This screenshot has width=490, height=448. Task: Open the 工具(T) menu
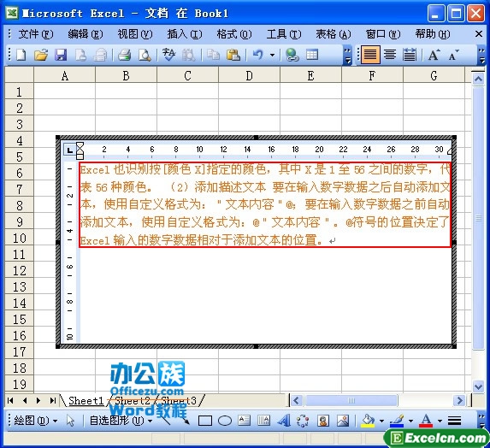[x=284, y=34]
